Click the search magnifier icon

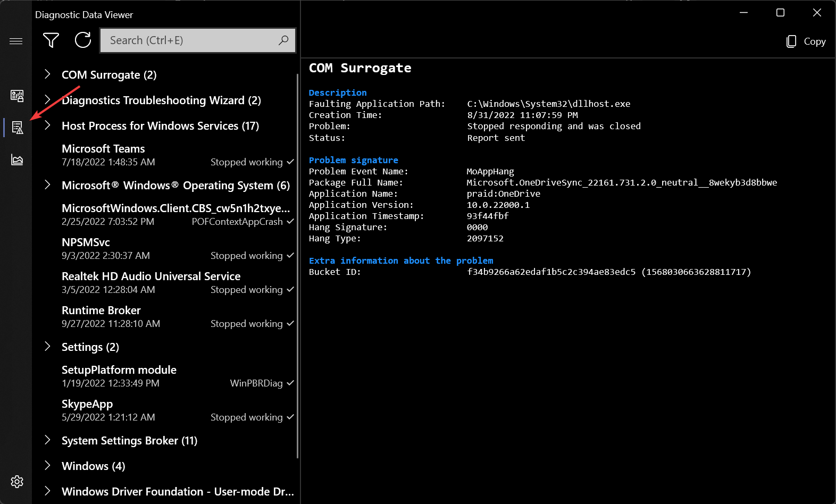click(283, 40)
